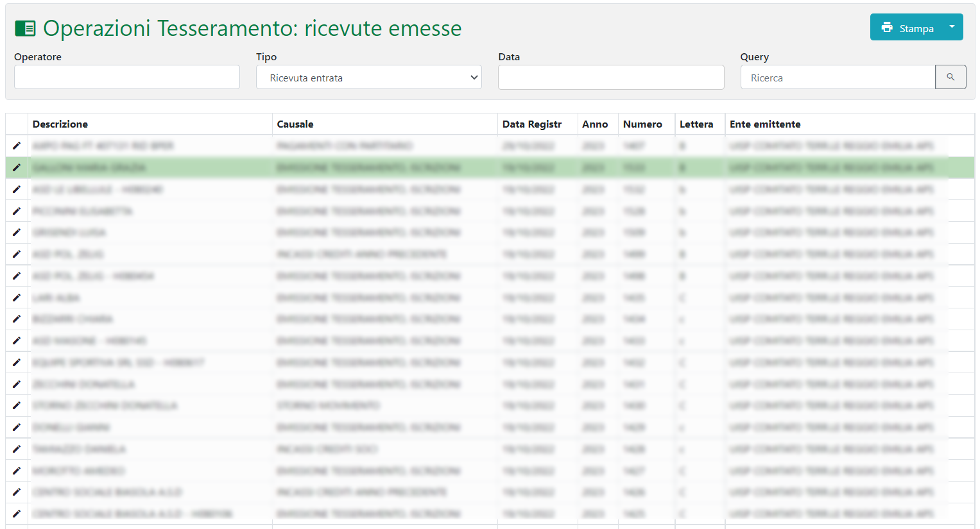Sort by the Descrizione column header
980x529 pixels.
coord(60,124)
